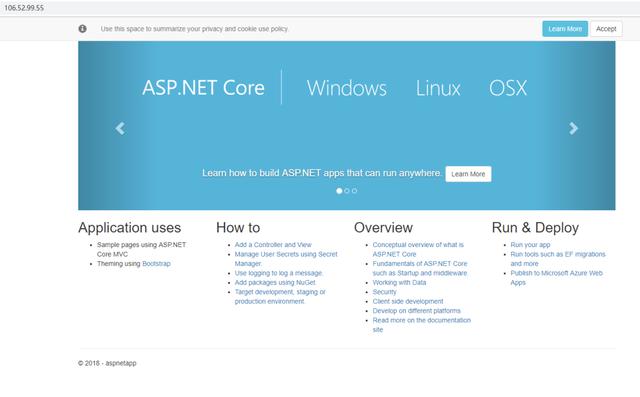Click the 2018 - aspnetapp footer text
The height and width of the screenshot is (397, 640).
107,363
